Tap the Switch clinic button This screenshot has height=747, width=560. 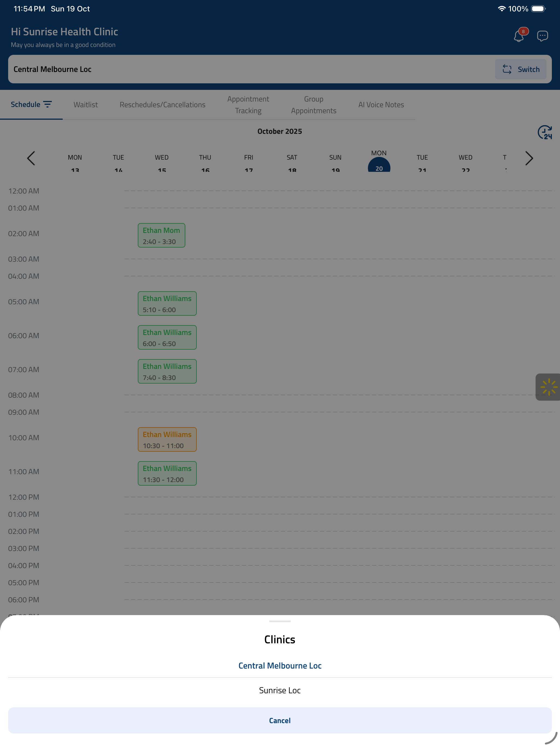[520, 69]
